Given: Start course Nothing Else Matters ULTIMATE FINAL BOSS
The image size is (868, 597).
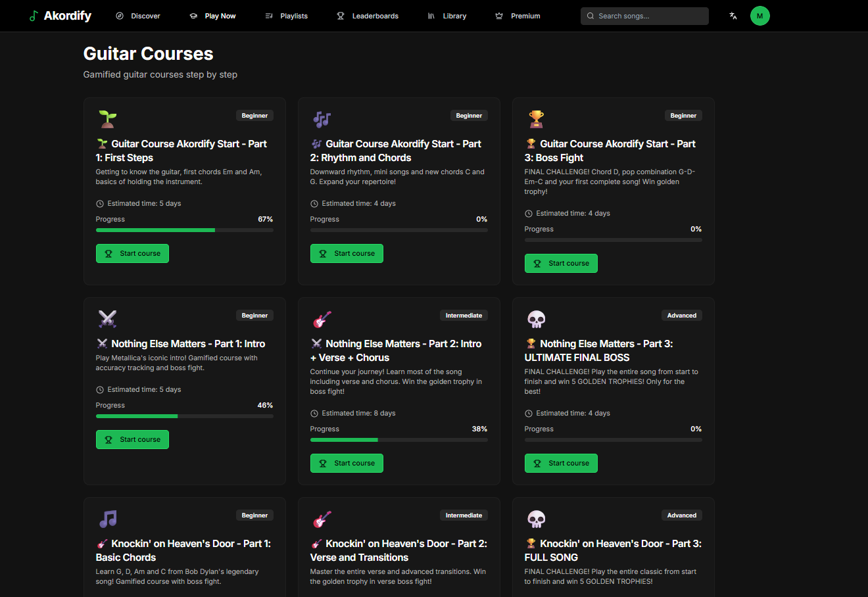Looking at the screenshot, I should click(x=561, y=464).
